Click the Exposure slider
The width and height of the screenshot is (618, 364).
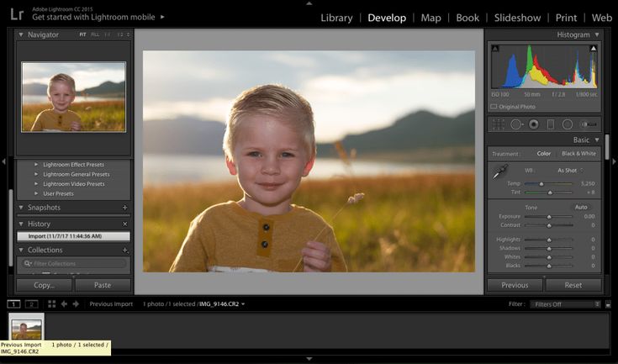549,216
